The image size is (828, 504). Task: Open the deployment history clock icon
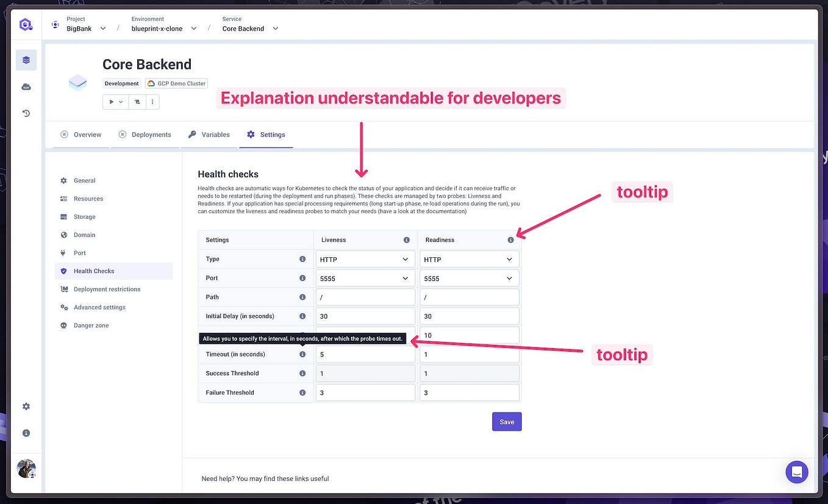(x=26, y=113)
